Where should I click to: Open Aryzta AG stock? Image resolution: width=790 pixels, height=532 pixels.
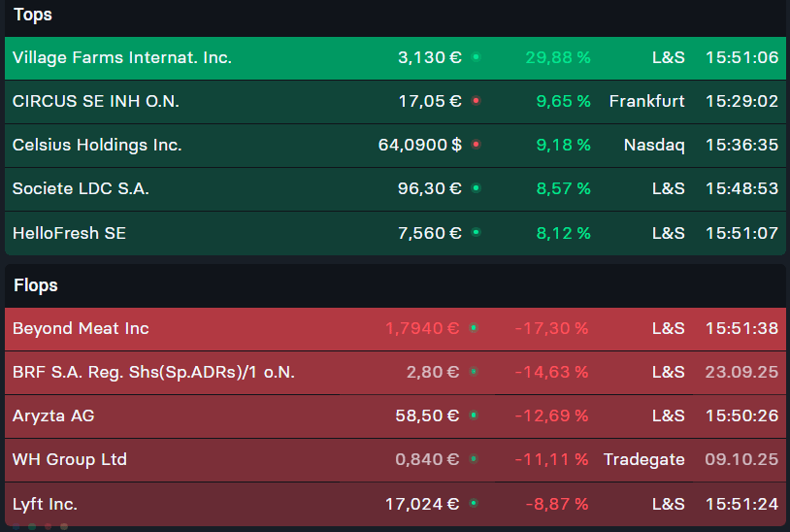click(53, 416)
